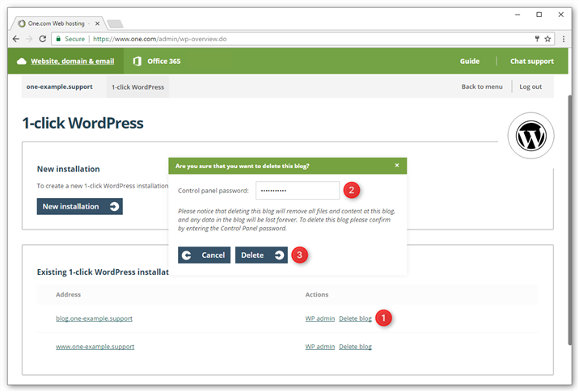This screenshot has width=579, height=392.
Task: Bookmark this page with star icon
Action: [x=547, y=39]
